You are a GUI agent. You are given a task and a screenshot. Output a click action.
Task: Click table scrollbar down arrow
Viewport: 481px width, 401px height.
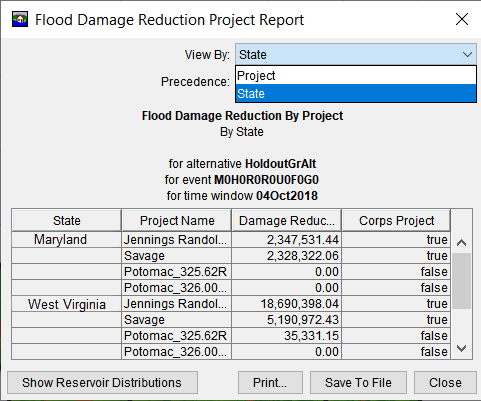pos(461,348)
